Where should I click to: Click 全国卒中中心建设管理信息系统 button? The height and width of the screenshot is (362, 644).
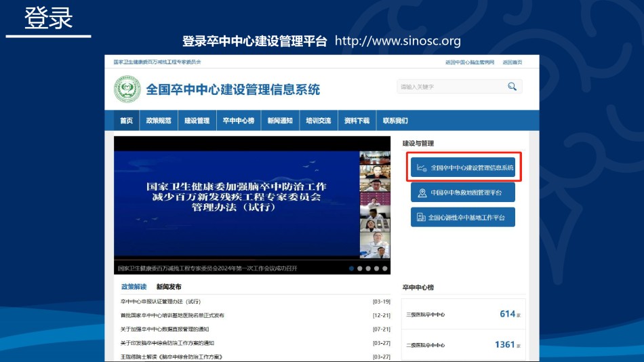[x=463, y=167]
